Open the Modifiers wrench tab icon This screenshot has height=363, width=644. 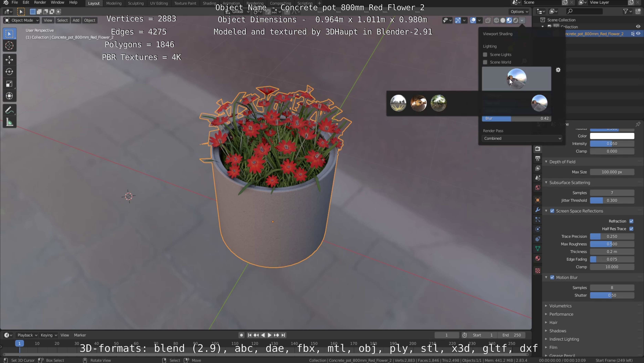538,210
